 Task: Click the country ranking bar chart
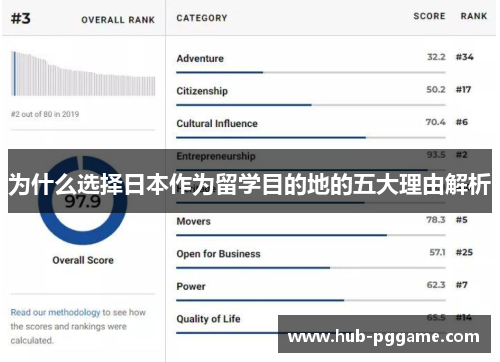point(83,74)
